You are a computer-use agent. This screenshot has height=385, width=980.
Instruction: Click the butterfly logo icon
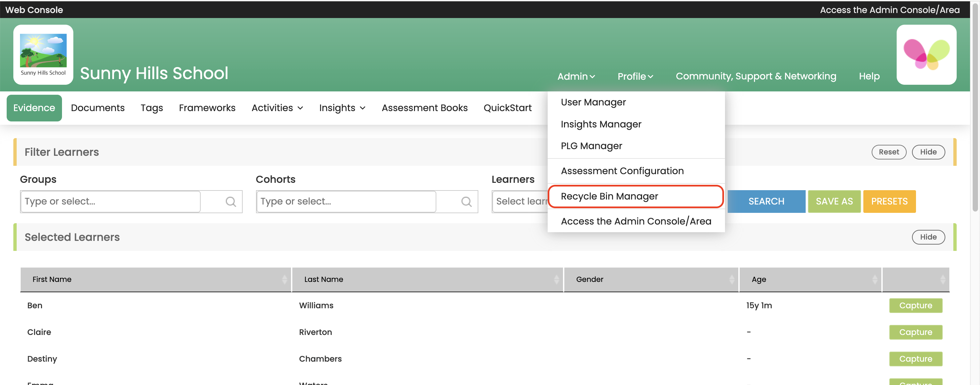coord(926,54)
